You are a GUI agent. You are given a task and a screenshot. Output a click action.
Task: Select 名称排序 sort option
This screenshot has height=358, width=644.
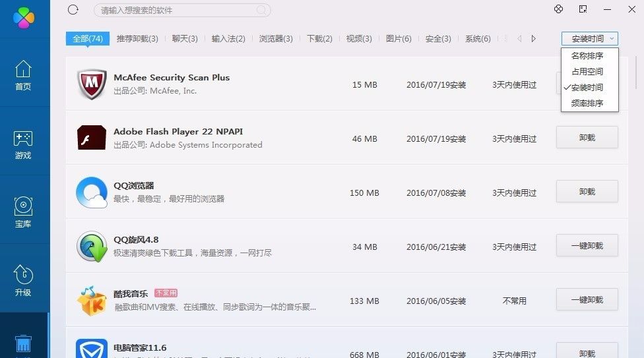click(587, 56)
